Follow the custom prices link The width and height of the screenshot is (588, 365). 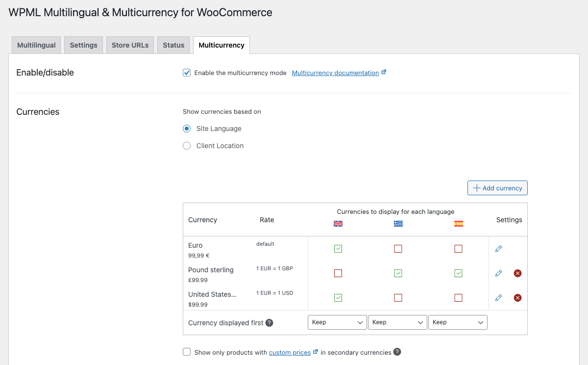(290, 352)
